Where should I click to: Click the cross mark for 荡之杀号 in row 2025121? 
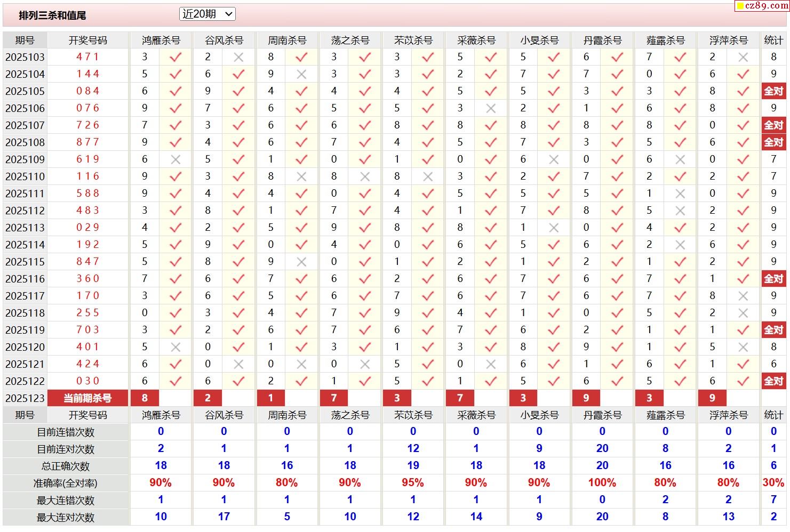pos(365,364)
